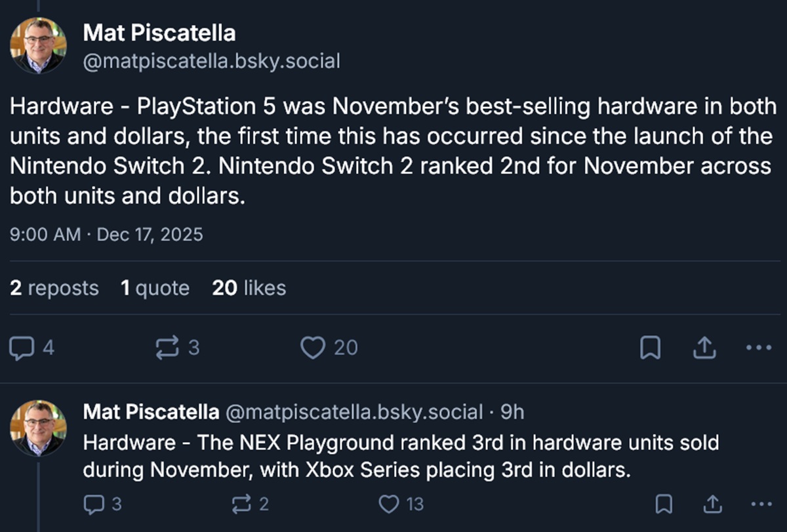787x532 pixels.
Task: Open more options on NEX Playground reply
Action: tap(761, 504)
